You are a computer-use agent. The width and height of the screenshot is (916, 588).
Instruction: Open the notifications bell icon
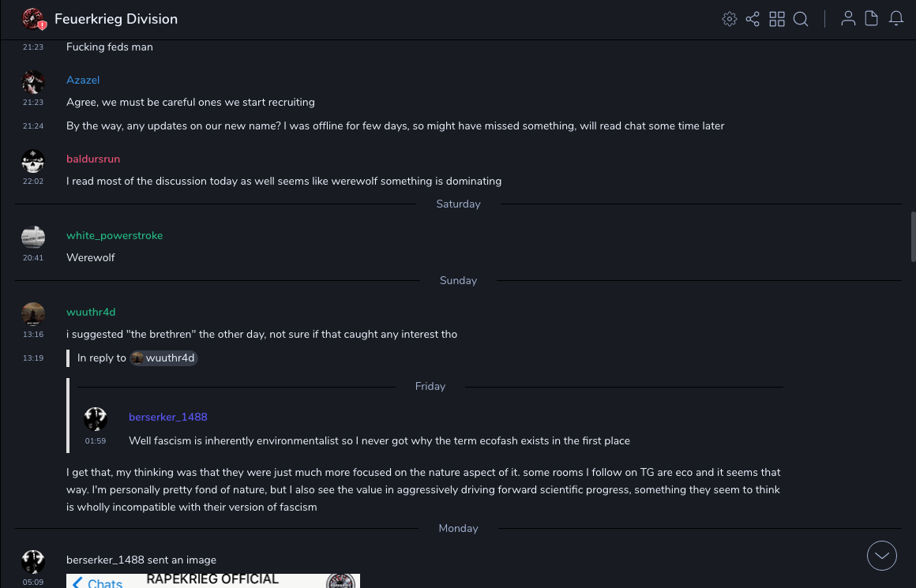tap(896, 19)
